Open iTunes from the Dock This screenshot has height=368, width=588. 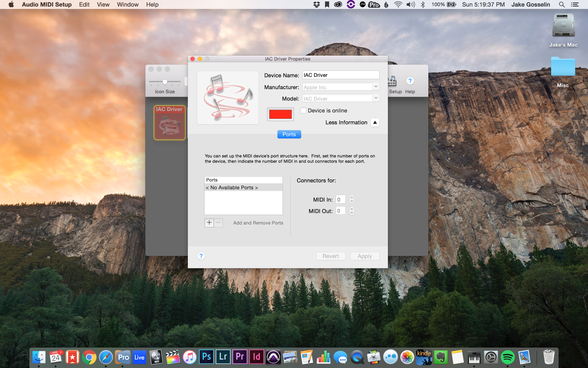[190, 357]
